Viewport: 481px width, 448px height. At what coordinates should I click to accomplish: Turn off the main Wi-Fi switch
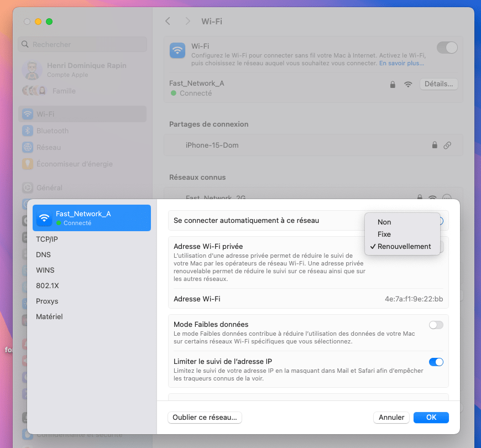pos(447,48)
